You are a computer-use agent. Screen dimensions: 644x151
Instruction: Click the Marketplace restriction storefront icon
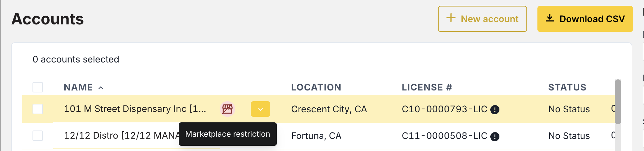227,109
